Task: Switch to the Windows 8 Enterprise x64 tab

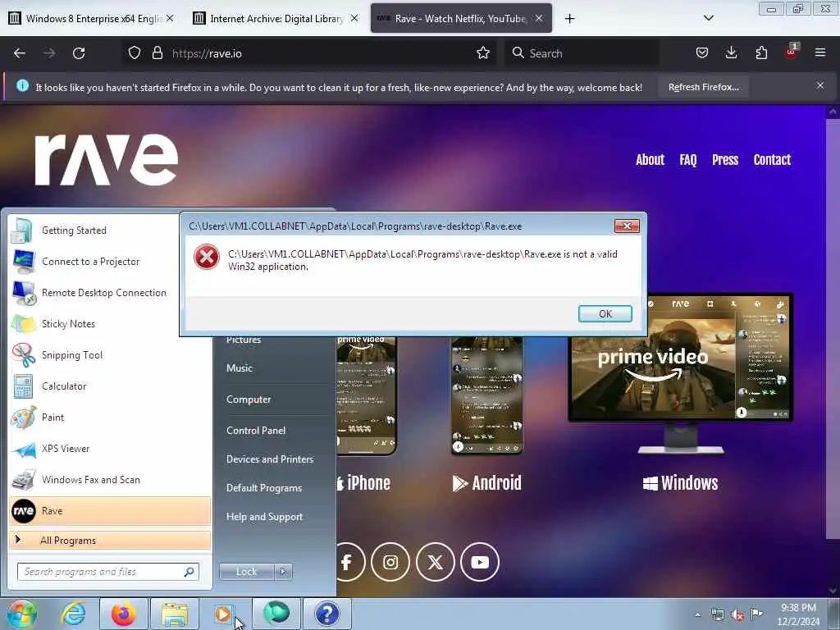Action: point(93,18)
